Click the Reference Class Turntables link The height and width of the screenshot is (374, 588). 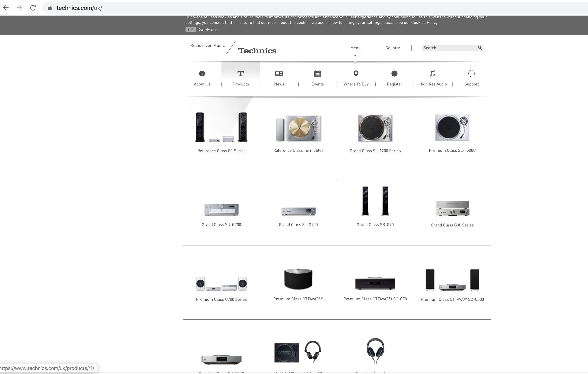point(298,150)
